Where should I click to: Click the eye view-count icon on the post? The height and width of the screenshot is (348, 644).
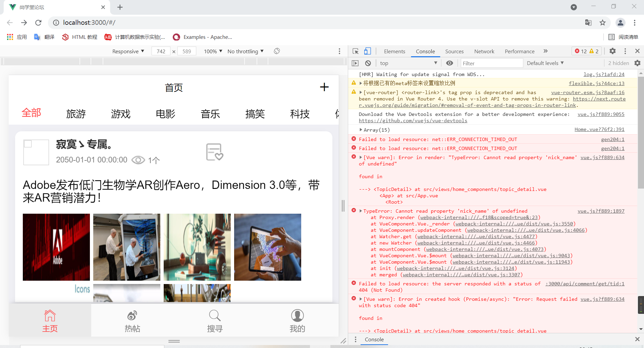coord(138,160)
